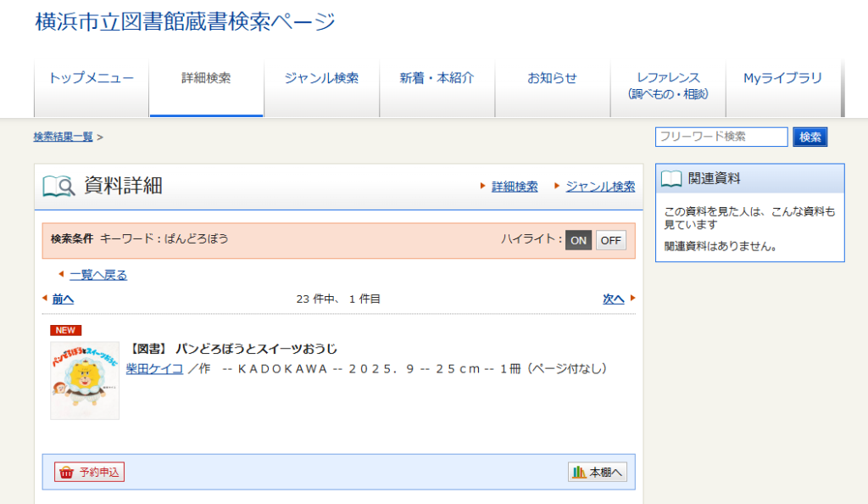Open the レファレンス tab
Screen dimensions: 868x504
pos(668,86)
